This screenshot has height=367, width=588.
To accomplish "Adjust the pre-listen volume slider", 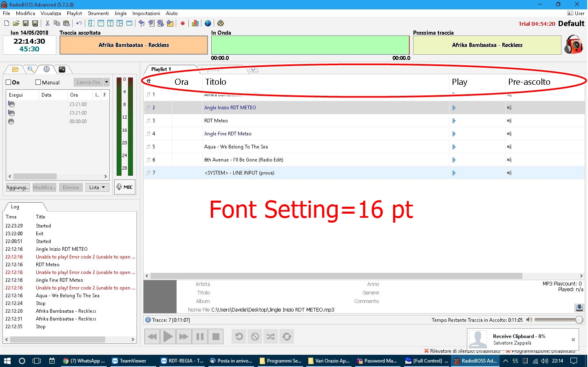I will [559, 320].
